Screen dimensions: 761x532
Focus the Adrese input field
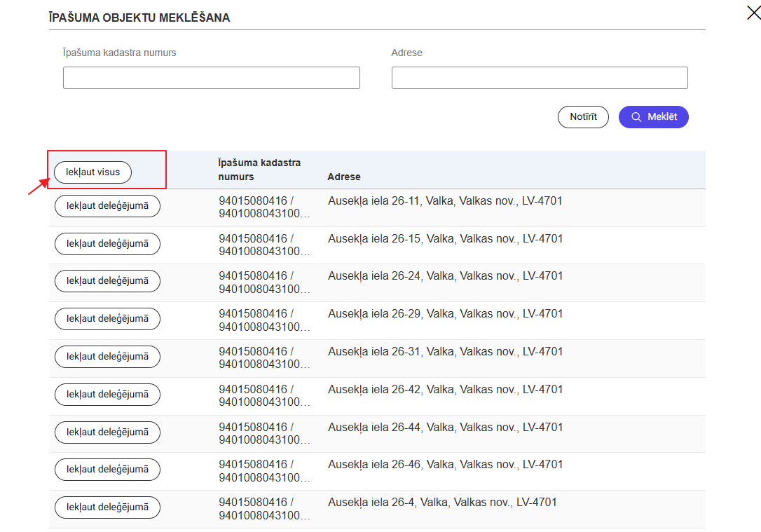click(x=539, y=78)
